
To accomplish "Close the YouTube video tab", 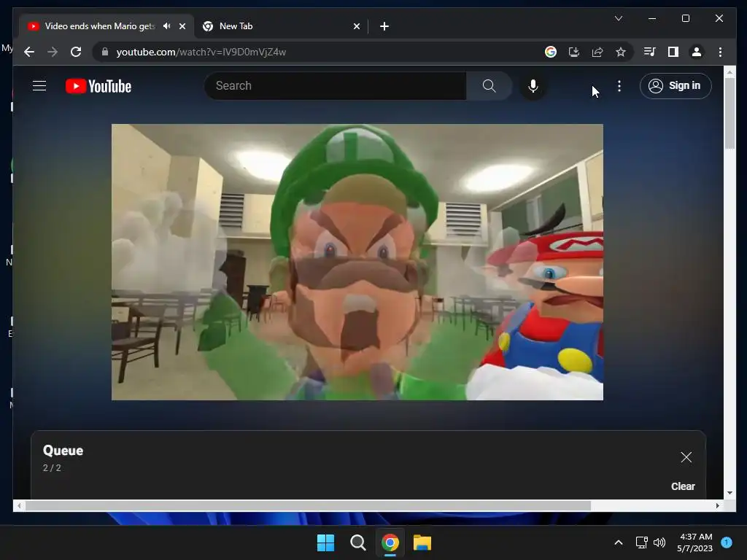I will coord(182,26).
